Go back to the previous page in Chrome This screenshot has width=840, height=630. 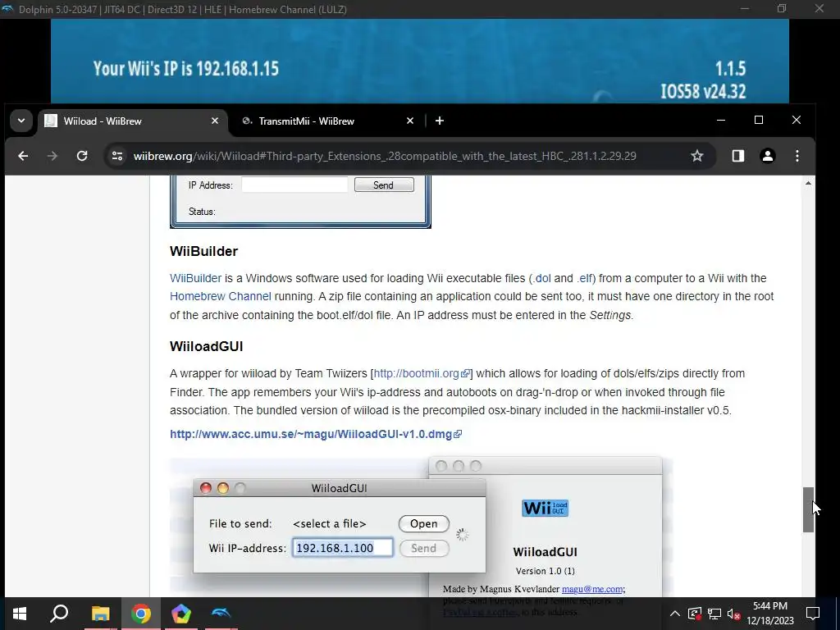pyautogui.click(x=23, y=156)
